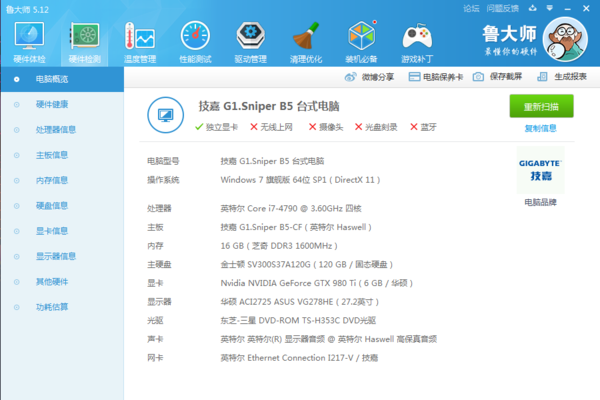Open the 论坛 forum link
The height and width of the screenshot is (400, 600).
[x=471, y=8]
